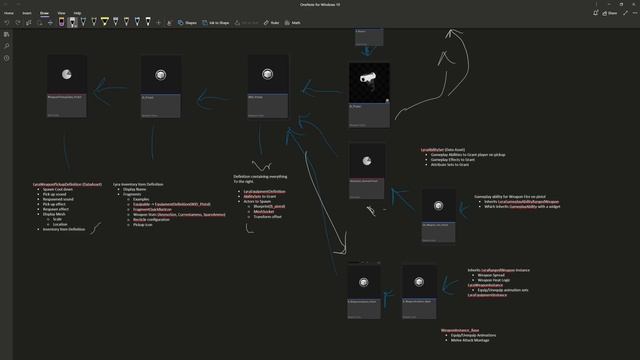Choose the select objects or type text tool
Viewport: 640px width, 360px height.
point(29,23)
